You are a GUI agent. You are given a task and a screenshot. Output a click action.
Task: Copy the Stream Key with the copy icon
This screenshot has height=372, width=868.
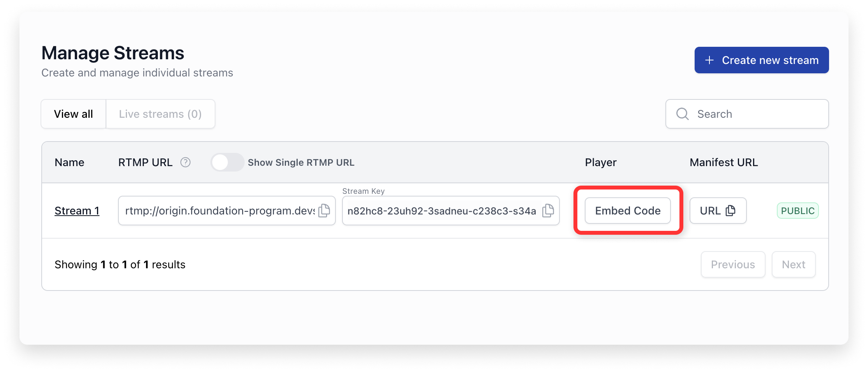(548, 211)
